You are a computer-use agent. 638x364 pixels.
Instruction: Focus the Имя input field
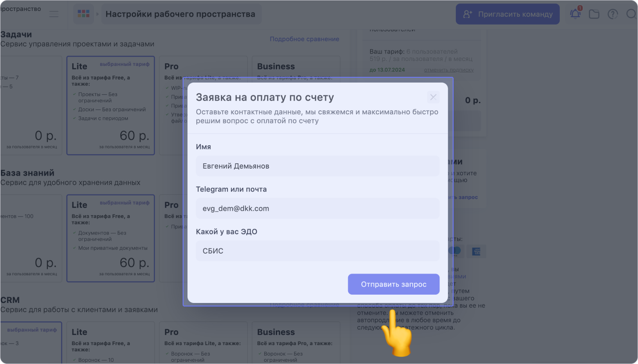tap(317, 166)
